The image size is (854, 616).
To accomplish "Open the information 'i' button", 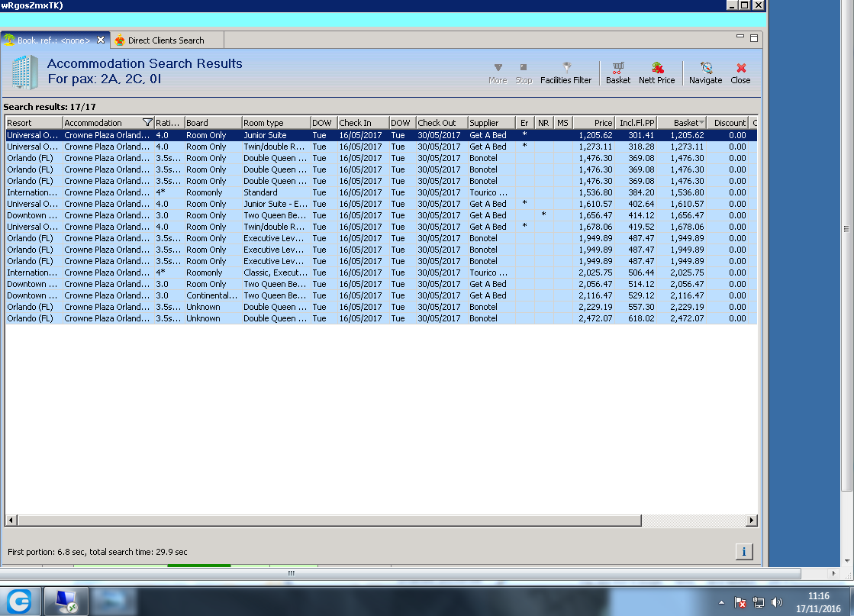I will [744, 551].
